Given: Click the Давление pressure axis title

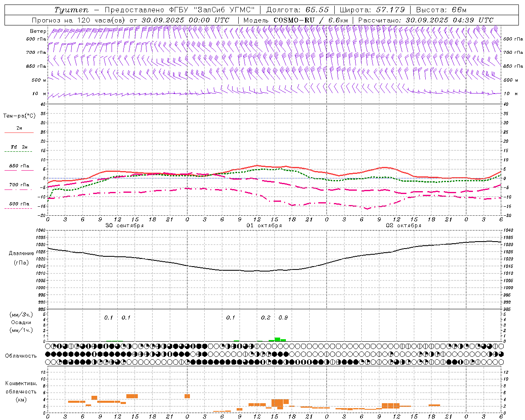Looking at the screenshot, I should [x=21, y=253].
